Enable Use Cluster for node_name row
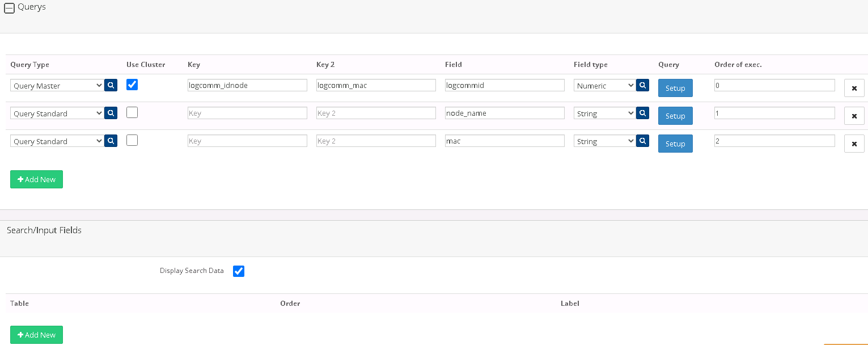This screenshot has height=345, width=868. pos(132,112)
